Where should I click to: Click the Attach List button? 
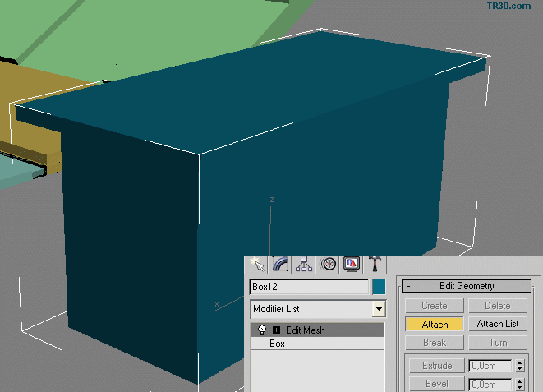(x=498, y=324)
